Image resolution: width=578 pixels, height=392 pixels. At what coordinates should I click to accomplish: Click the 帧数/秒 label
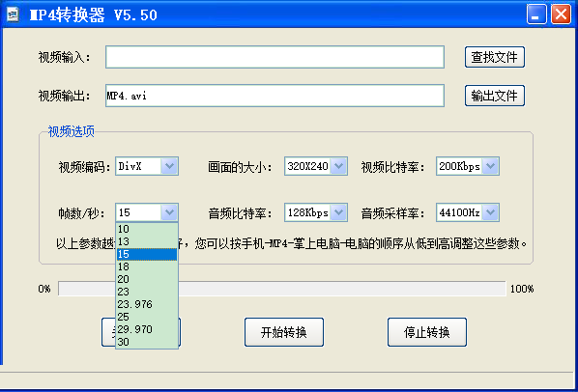[x=81, y=213]
